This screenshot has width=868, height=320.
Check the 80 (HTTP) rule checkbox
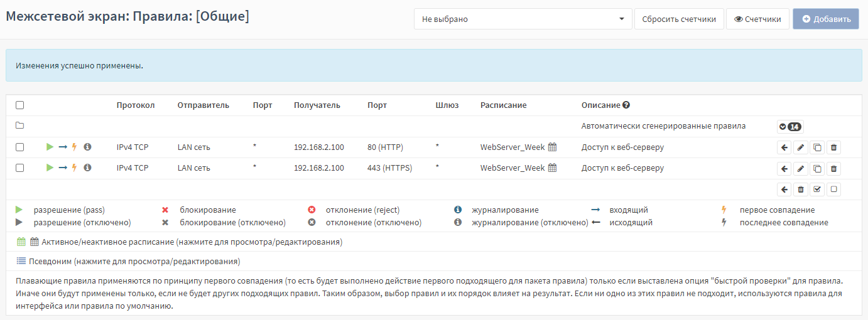(19, 147)
